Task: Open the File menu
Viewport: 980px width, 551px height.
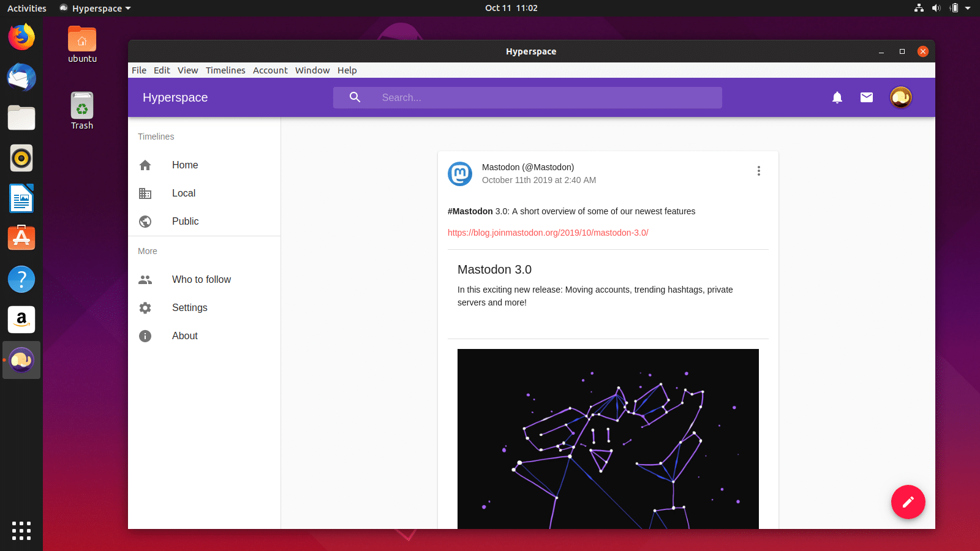Action: pyautogui.click(x=139, y=70)
